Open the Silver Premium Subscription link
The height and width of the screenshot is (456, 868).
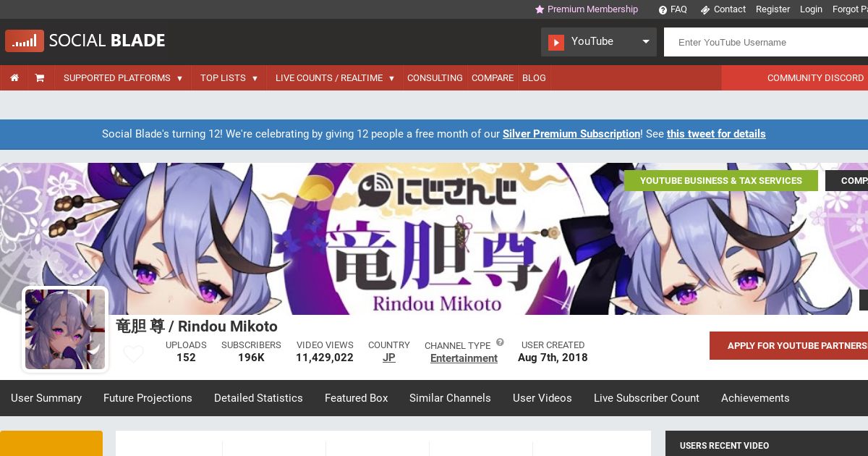pyautogui.click(x=571, y=134)
